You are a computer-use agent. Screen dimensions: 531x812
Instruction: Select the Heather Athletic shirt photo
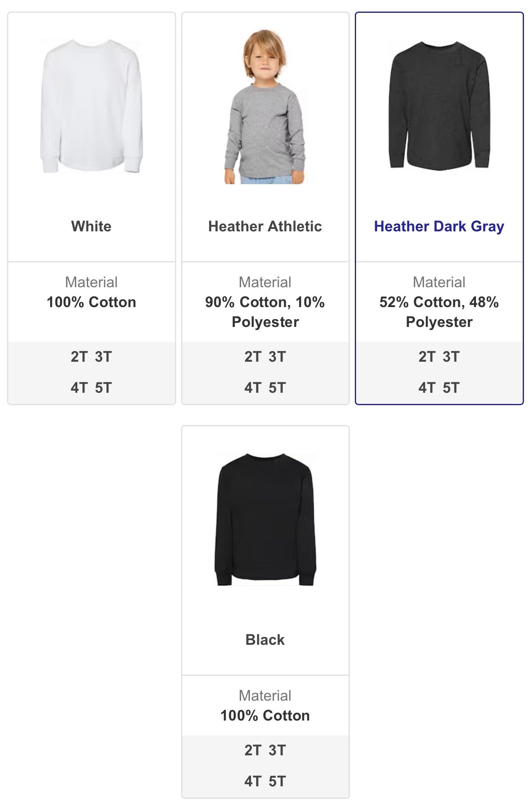[x=265, y=106]
